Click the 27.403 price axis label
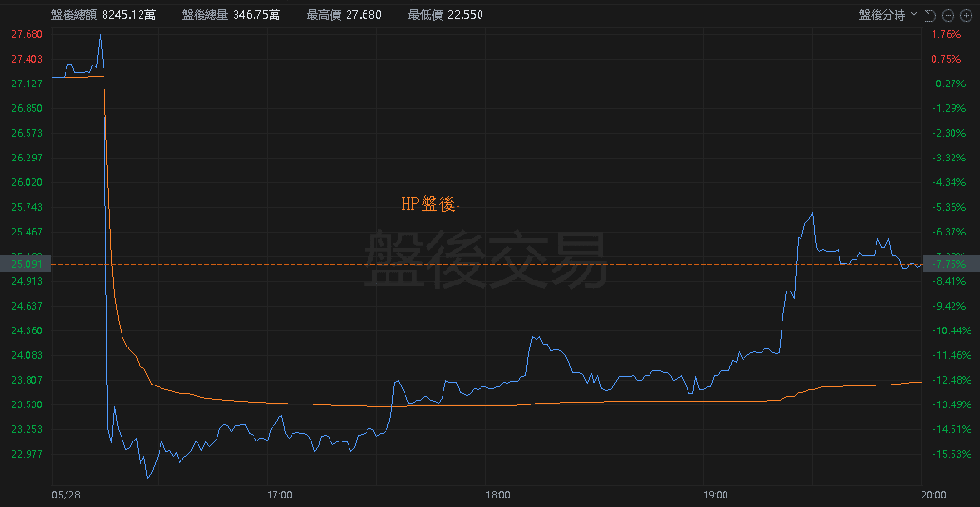This screenshot has width=980, height=507. pos(27,59)
